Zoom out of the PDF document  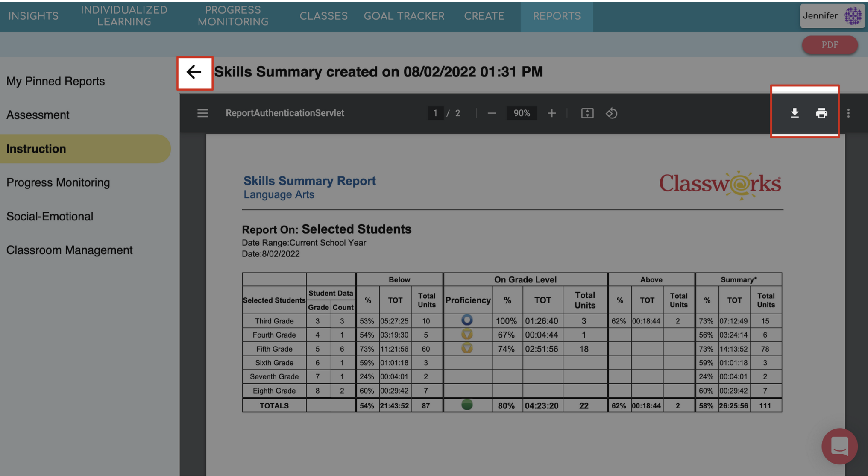click(492, 113)
